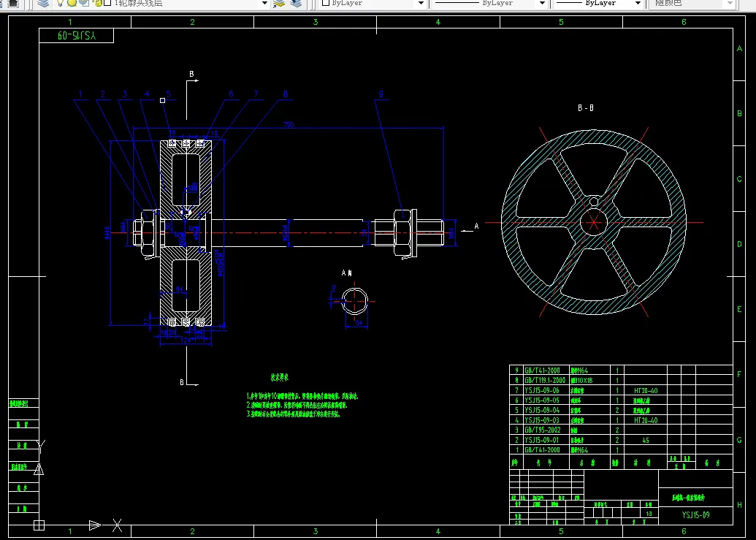Open the color control ByLayer dropdown
The image size is (756, 540).
(421, 3)
